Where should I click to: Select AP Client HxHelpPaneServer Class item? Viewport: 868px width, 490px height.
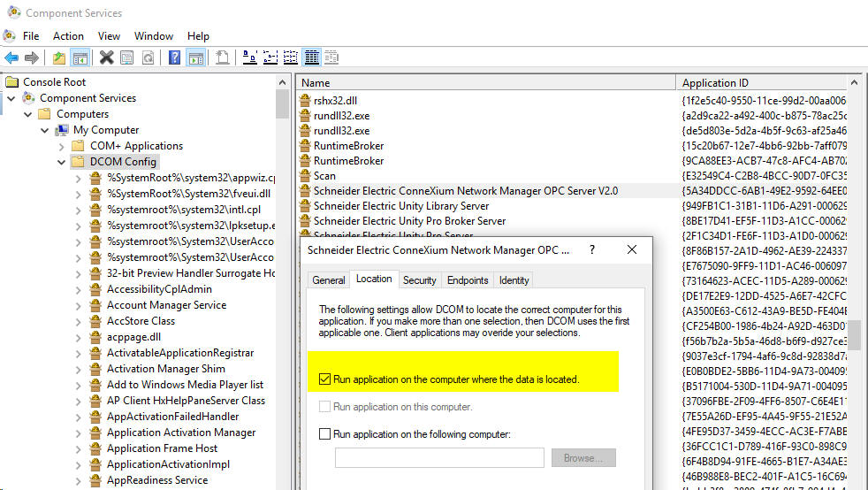(186, 401)
